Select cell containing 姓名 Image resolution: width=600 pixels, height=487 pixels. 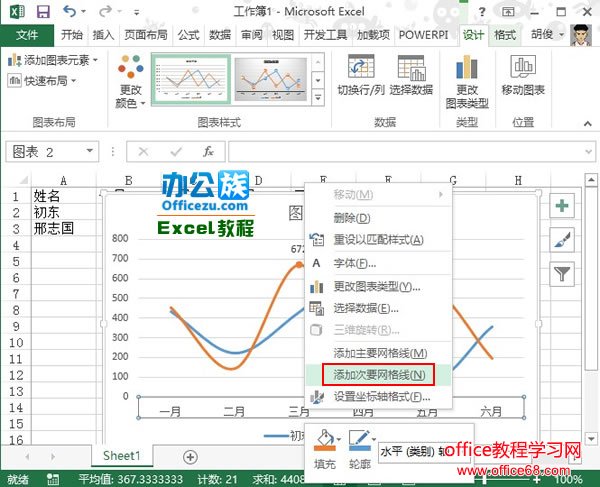(x=64, y=196)
